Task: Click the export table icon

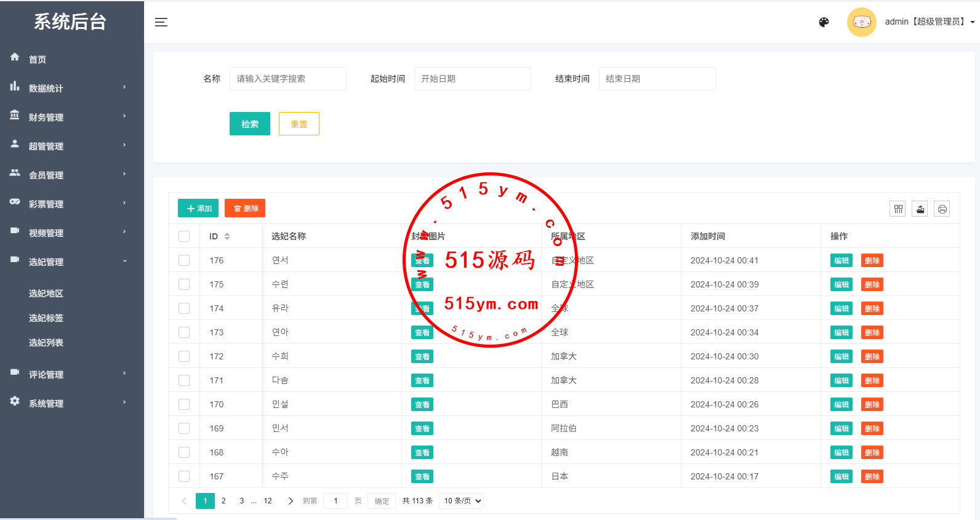Action: coord(920,209)
